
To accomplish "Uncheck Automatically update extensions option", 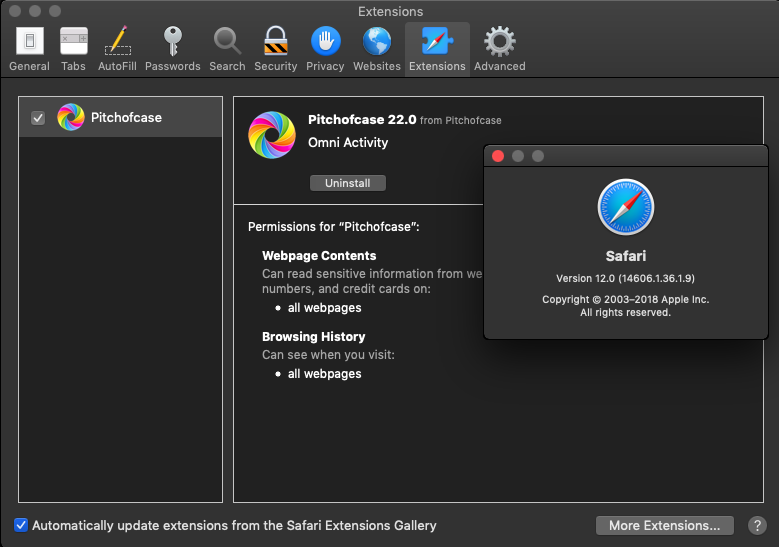I will (x=21, y=525).
